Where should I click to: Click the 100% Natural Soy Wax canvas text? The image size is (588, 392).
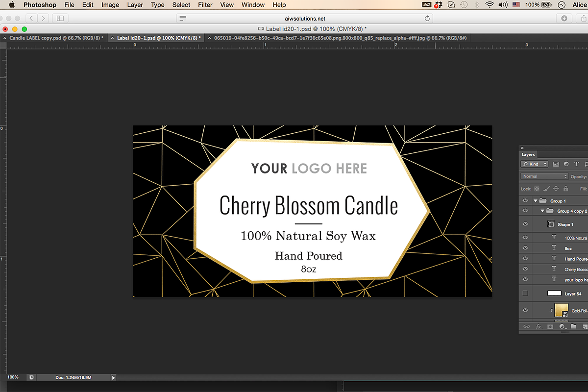pos(308,236)
